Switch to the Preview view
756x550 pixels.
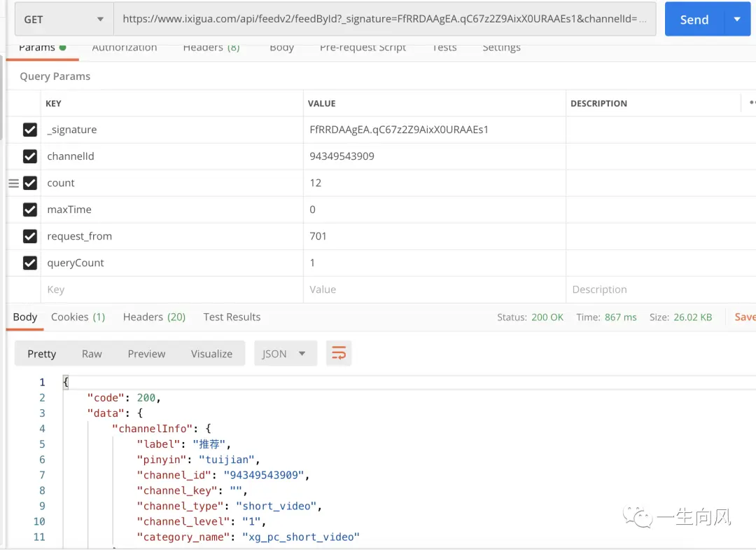[146, 354]
